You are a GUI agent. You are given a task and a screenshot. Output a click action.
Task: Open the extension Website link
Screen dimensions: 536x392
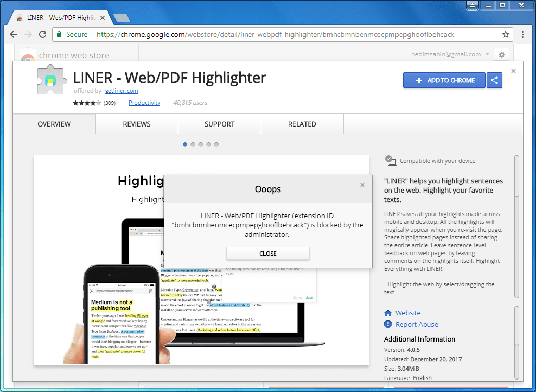(408, 313)
